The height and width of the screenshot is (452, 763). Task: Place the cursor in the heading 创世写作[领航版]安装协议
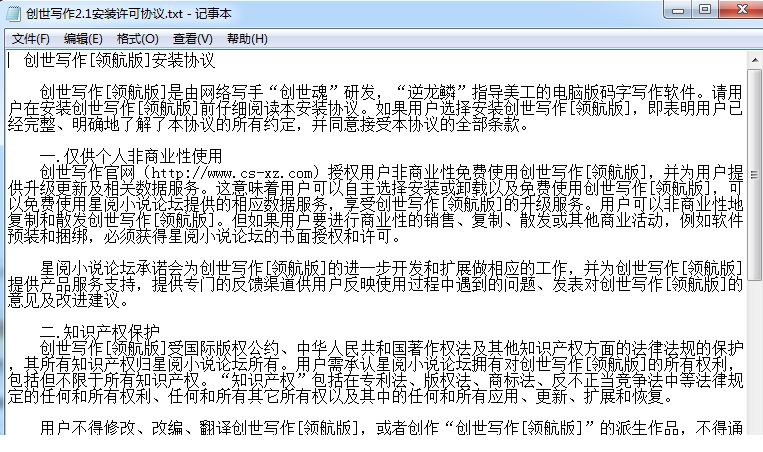pyautogui.click(x=119, y=60)
